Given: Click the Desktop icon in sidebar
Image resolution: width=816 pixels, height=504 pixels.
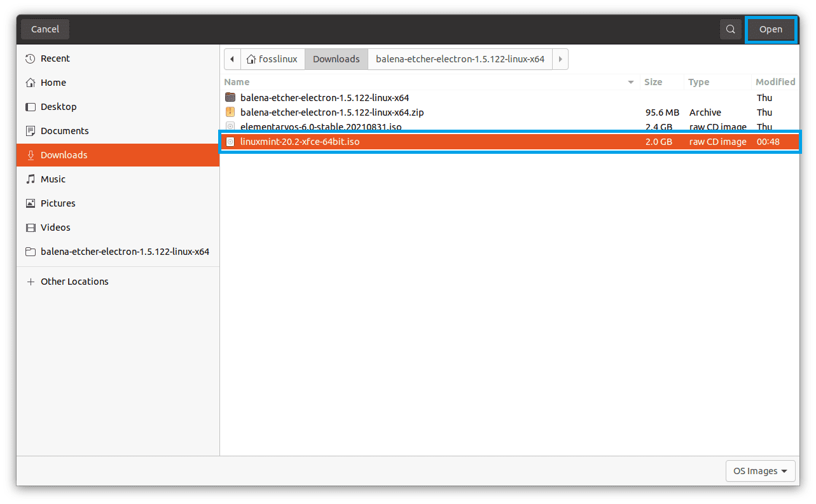Looking at the screenshot, I should pyautogui.click(x=30, y=107).
